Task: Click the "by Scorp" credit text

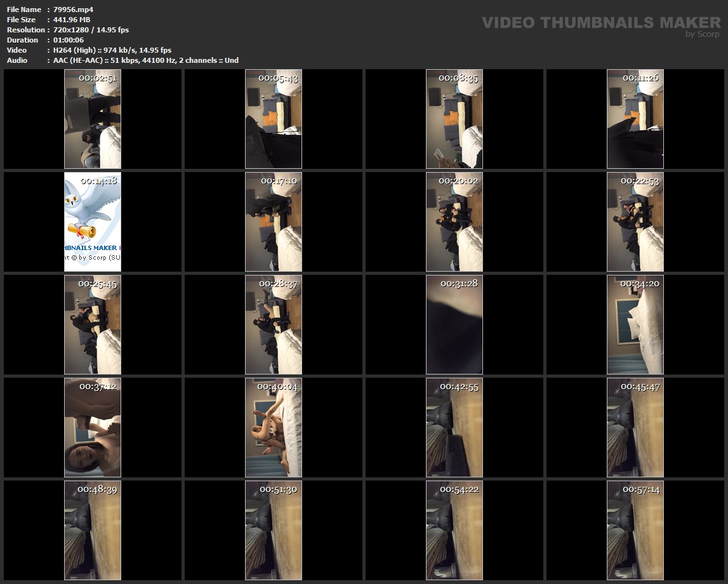Action: coord(702,34)
